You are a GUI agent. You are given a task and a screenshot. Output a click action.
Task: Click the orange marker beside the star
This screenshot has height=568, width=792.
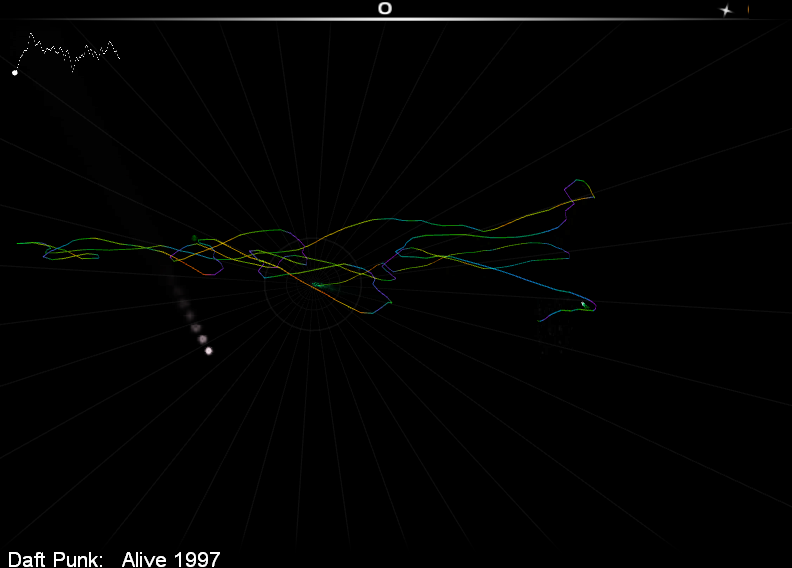(x=748, y=9)
